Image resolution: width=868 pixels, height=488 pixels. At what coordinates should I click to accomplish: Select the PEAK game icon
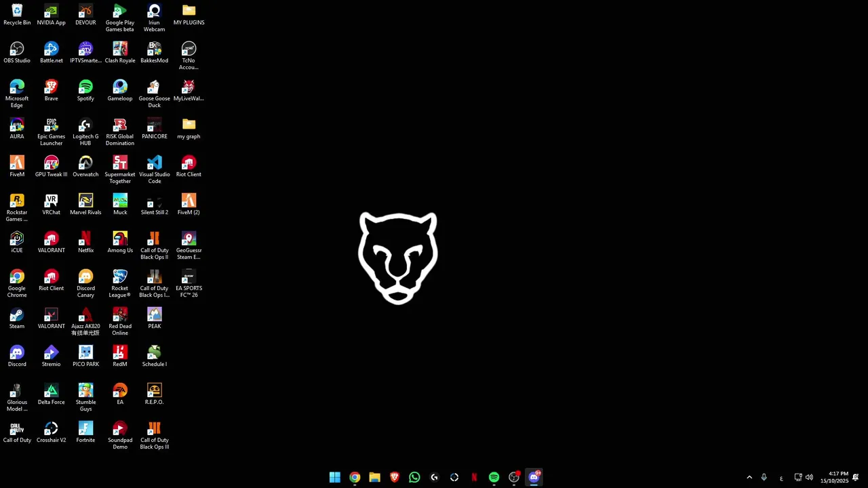coord(155,319)
